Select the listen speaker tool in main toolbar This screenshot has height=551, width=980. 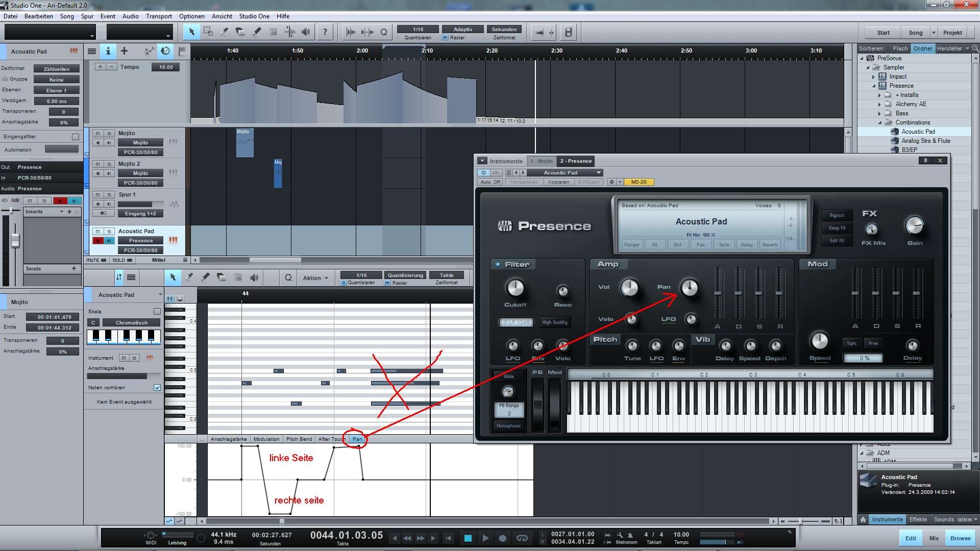tap(306, 32)
